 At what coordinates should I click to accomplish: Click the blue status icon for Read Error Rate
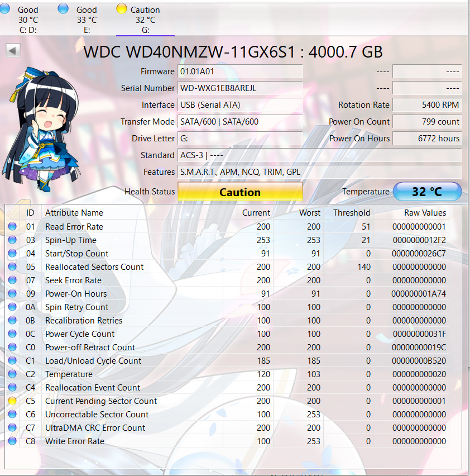(12, 226)
